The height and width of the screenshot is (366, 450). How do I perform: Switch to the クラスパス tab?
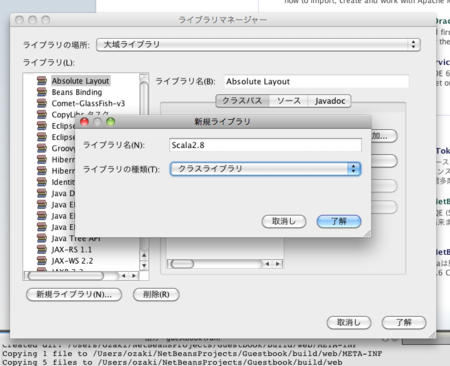[242, 101]
